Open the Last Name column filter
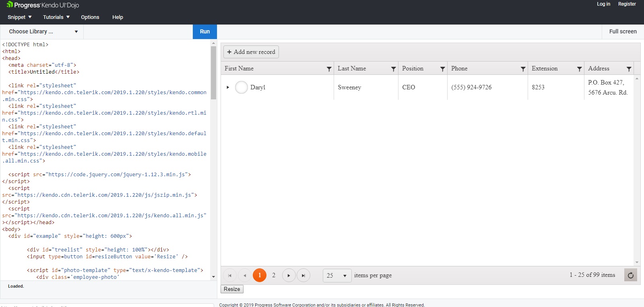This screenshot has height=307, width=644. (394, 69)
